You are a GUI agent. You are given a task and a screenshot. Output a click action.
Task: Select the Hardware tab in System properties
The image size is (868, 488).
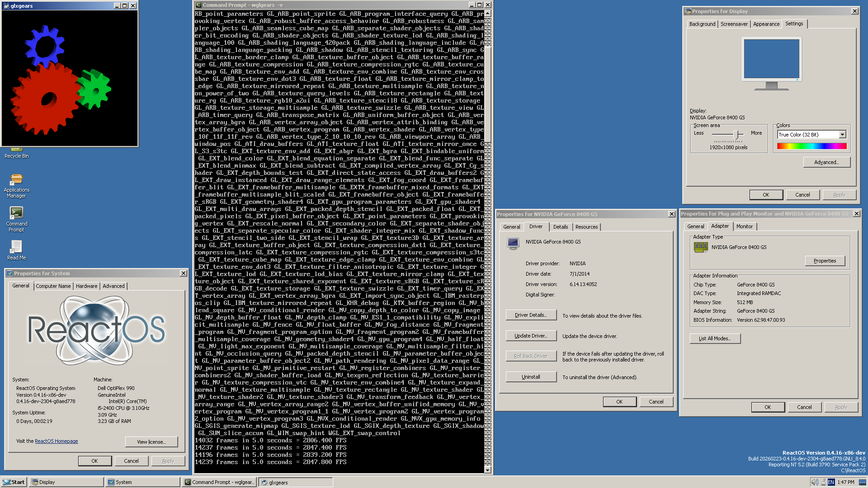pyautogui.click(x=86, y=286)
